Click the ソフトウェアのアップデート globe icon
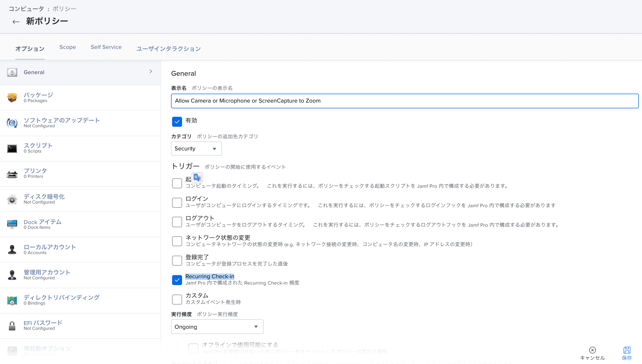Screen dimensions: 642x364 tap(12, 123)
